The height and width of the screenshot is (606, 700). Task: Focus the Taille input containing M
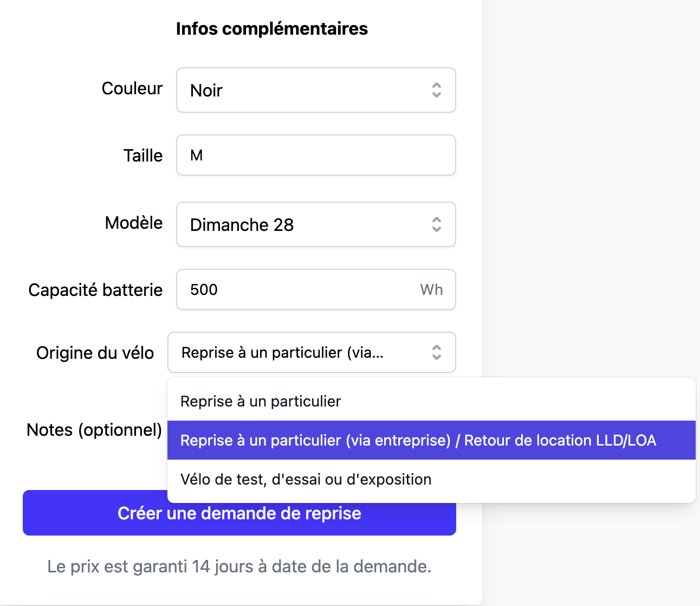point(316,156)
